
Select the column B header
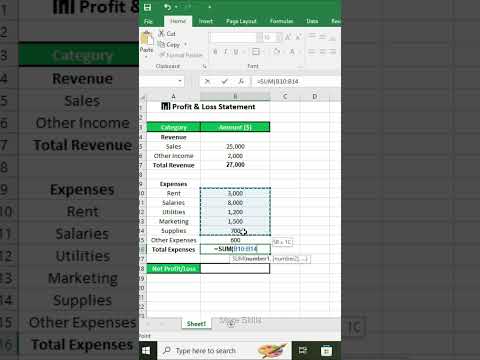coord(235,96)
